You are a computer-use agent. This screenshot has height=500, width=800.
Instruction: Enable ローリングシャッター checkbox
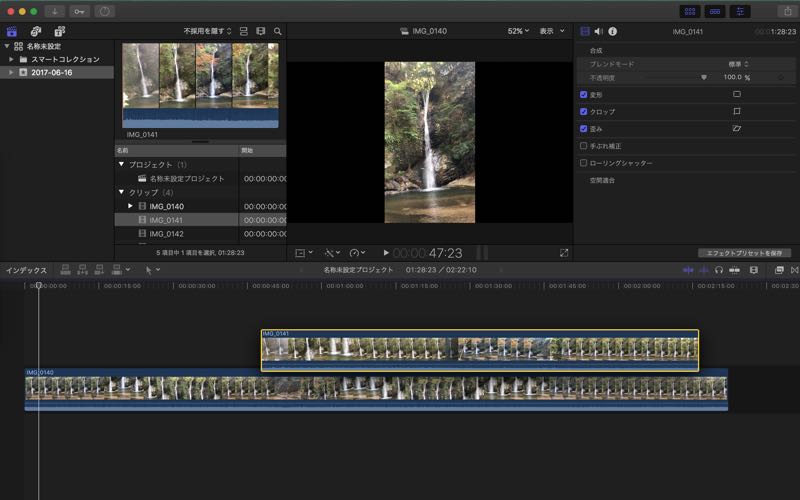pyautogui.click(x=584, y=162)
